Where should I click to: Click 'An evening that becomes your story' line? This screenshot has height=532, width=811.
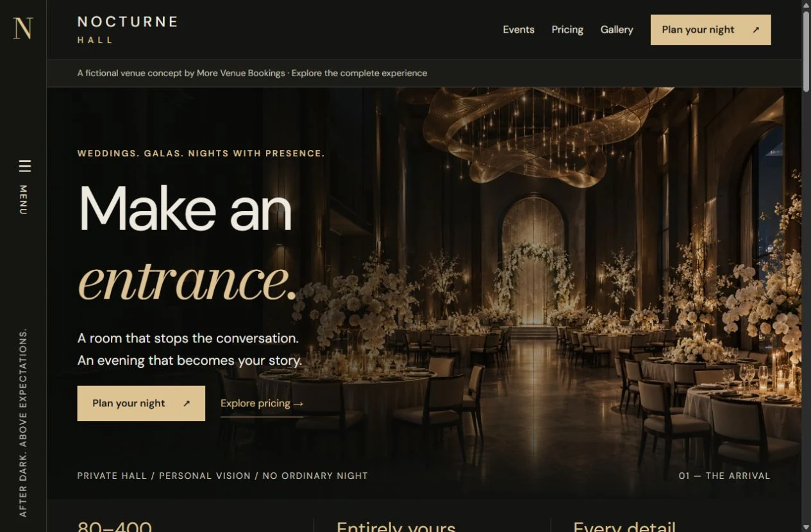(190, 360)
